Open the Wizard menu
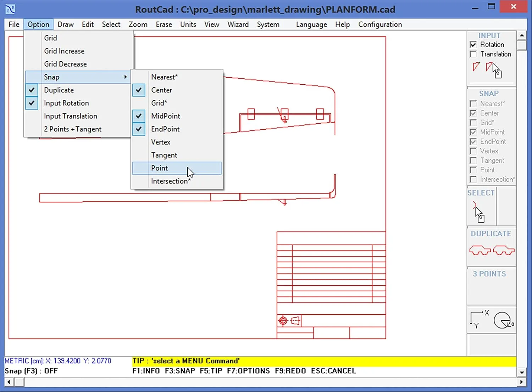 tap(238, 24)
